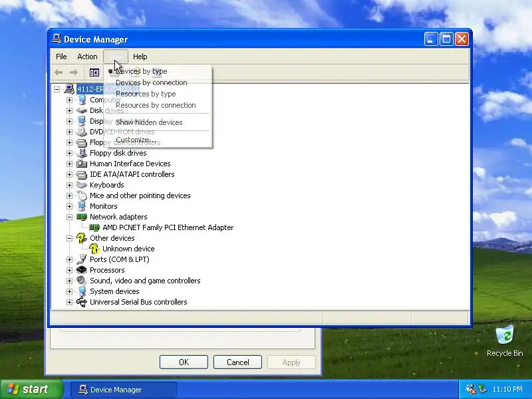Click the Universal Serial Bus controllers icon
The width and height of the screenshot is (532, 399).
[x=82, y=302]
